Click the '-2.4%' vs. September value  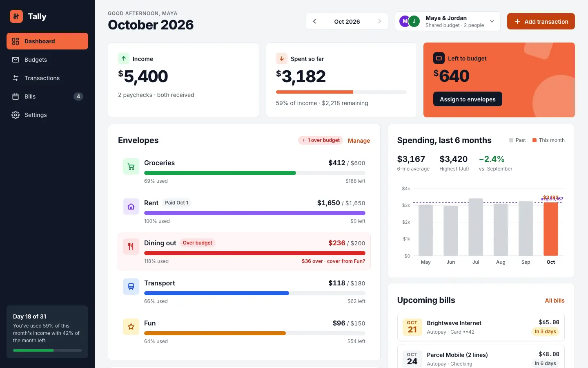[492, 159]
